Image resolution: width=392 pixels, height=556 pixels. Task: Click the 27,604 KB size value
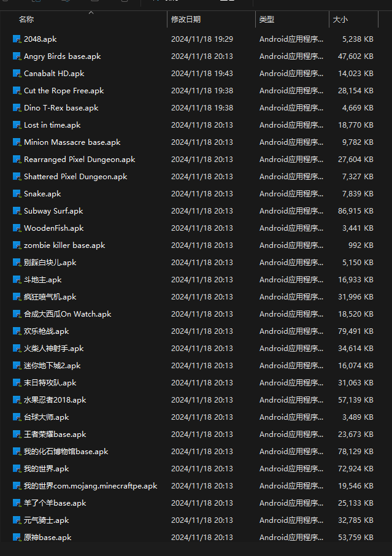point(355,160)
